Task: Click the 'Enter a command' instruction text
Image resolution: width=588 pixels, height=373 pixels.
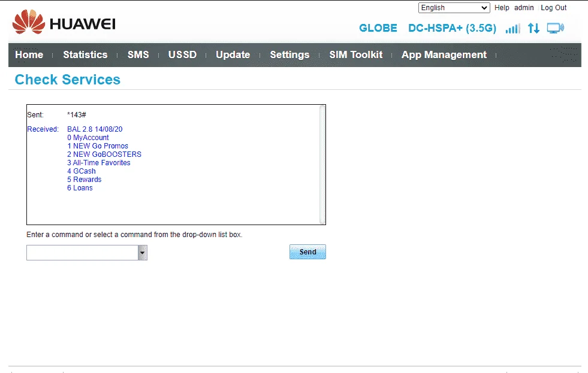Action: coord(134,235)
